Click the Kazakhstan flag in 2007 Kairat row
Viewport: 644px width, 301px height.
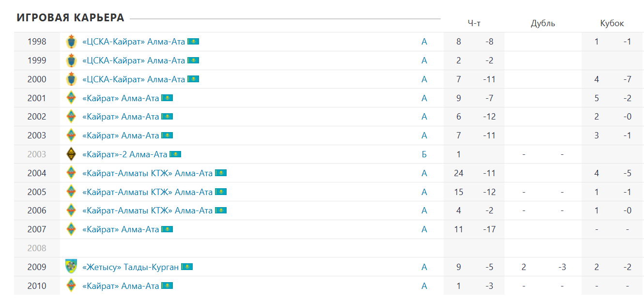click(167, 229)
